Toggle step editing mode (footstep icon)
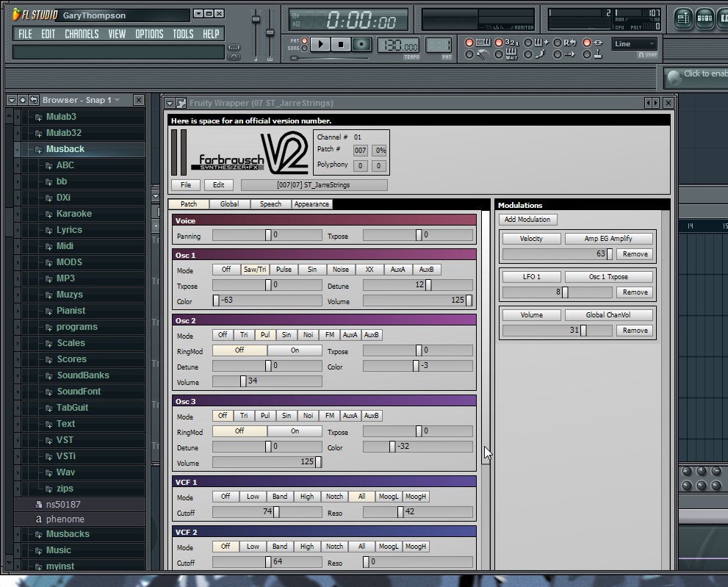Screen dimensions: 728x587 tap(528, 55)
